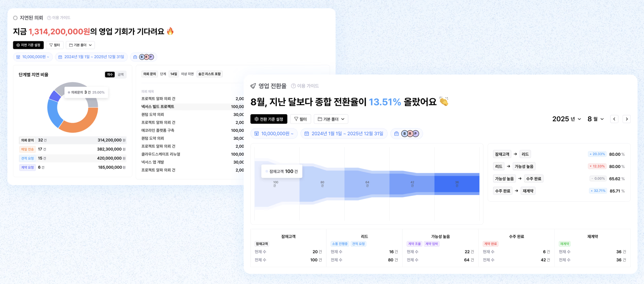Go to next month arrow
644x284 pixels.
pyautogui.click(x=627, y=119)
